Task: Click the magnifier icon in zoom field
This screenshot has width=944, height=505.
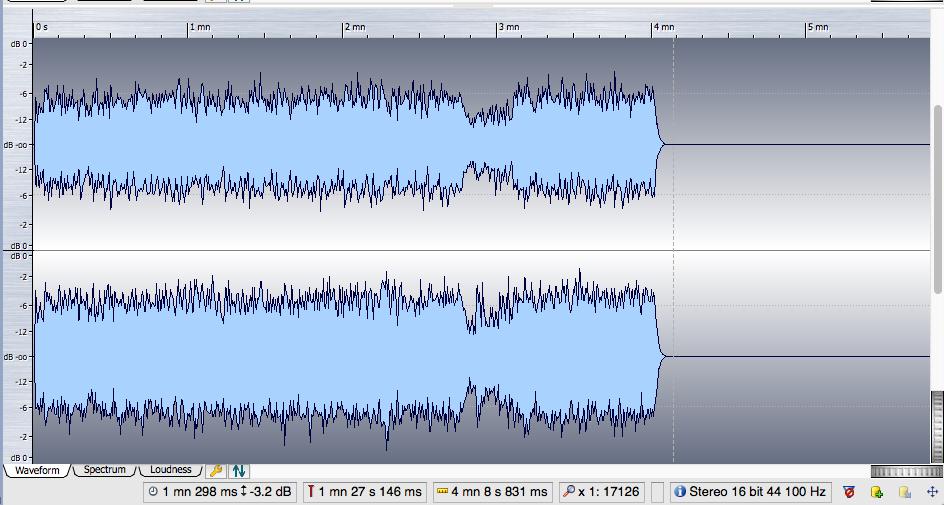Action: 568,492
